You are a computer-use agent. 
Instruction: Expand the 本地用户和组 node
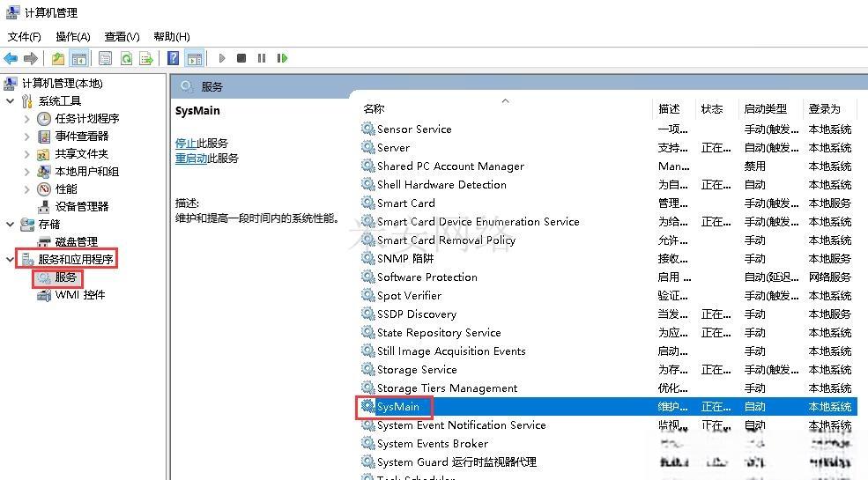tap(26, 172)
